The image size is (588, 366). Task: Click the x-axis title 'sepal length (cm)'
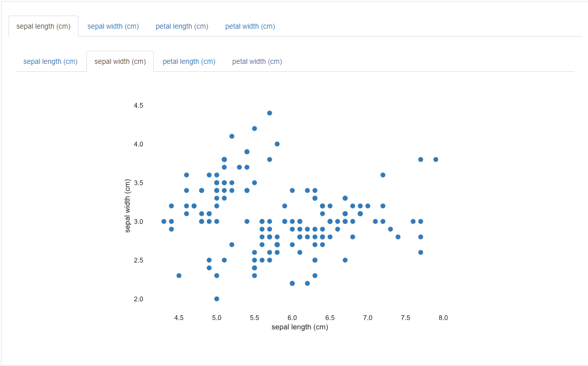click(300, 327)
